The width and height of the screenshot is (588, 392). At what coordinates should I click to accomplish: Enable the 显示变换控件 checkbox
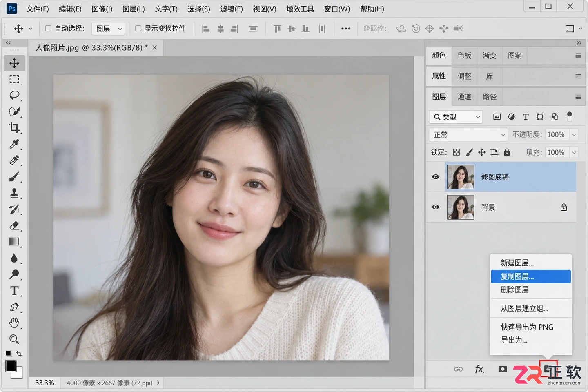tap(138, 28)
